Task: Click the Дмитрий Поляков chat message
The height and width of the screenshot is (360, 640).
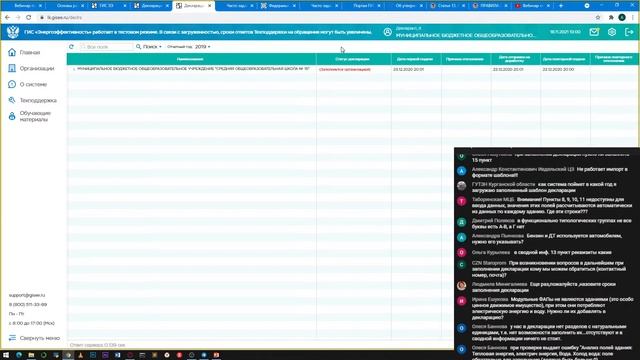Action: point(551,223)
